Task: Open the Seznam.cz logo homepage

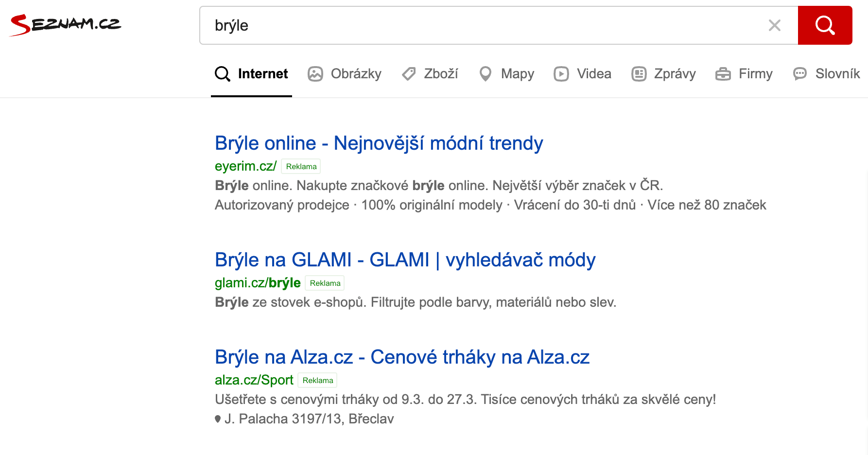Action: coord(65,25)
